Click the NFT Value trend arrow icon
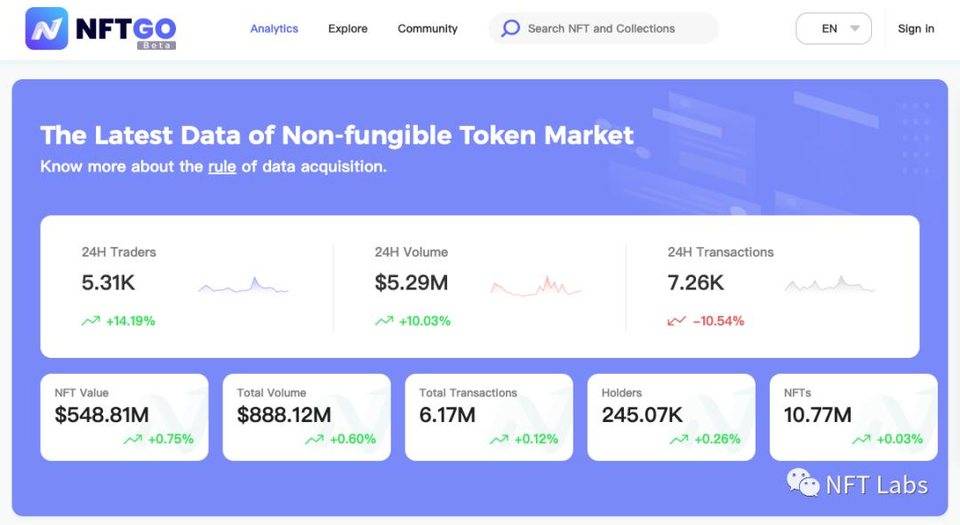This screenshot has height=525, width=960. pyautogui.click(x=133, y=439)
